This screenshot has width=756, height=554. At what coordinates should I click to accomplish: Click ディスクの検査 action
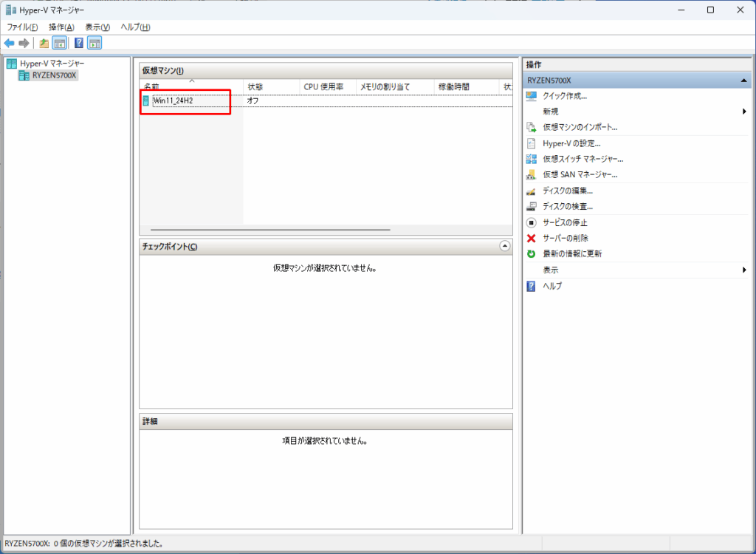(568, 207)
